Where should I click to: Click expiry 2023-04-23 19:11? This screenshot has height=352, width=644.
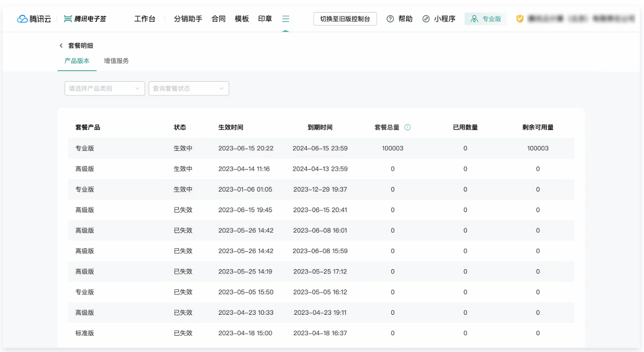320,312
